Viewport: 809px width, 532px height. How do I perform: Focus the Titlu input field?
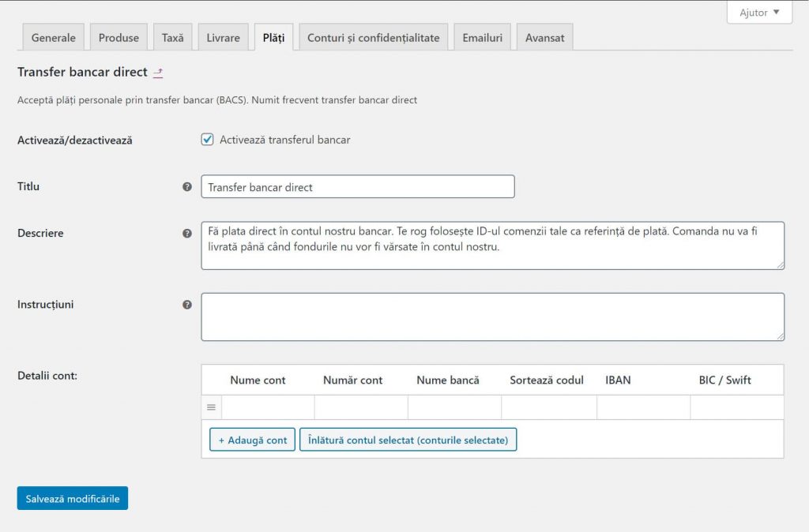(358, 186)
